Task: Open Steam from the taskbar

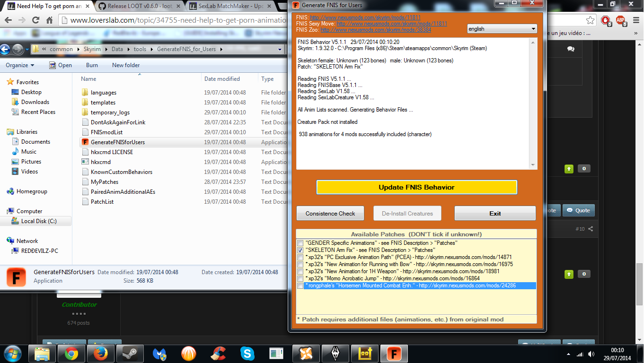Action: coord(130,353)
